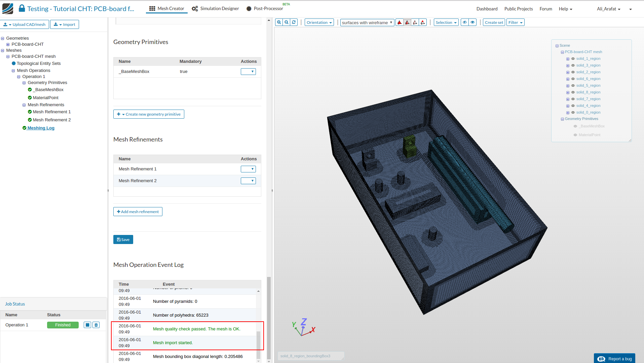Click the zoom in viewer icon
Viewport: 644px width, 363px height.
(279, 23)
